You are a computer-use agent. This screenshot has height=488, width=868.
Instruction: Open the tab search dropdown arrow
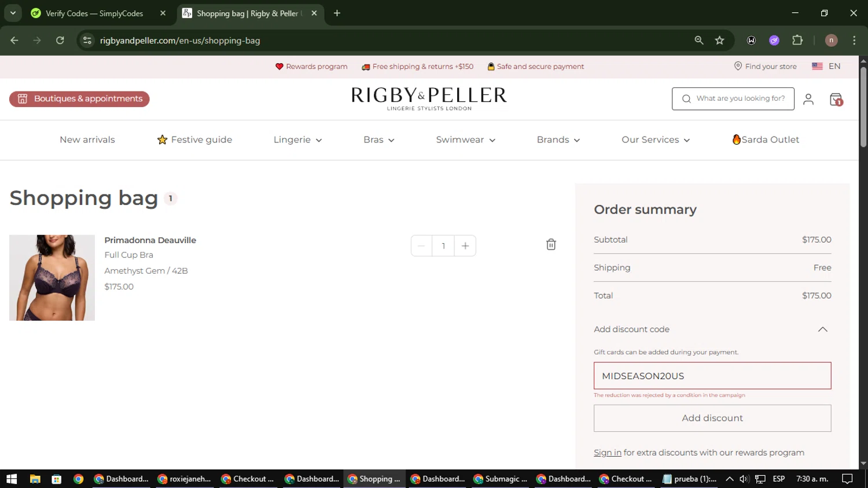[x=13, y=13]
